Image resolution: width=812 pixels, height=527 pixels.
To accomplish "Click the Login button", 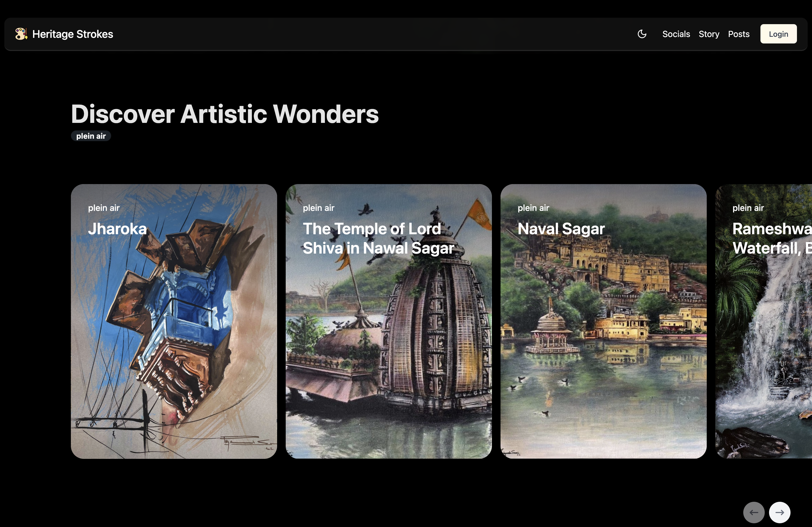I will [778, 34].
